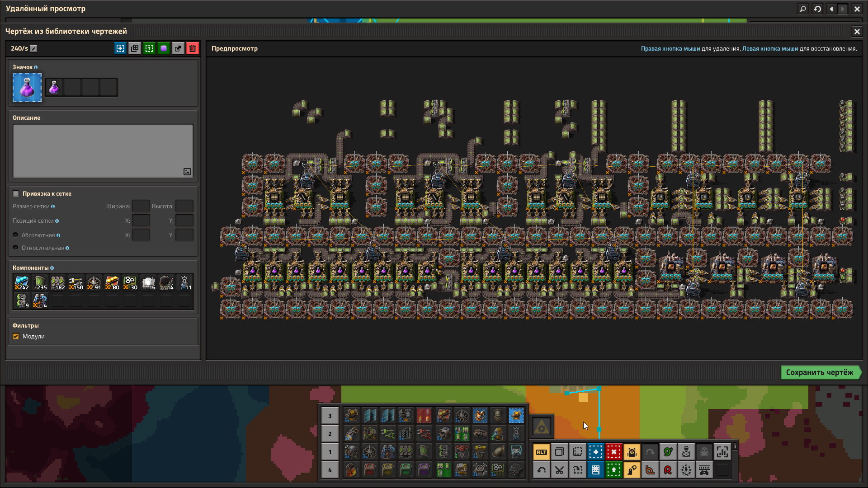The width and height of the screenshot is (868, 488).
Task: Click the red inserter in quickbar row 2
Action: click(424, 434)
